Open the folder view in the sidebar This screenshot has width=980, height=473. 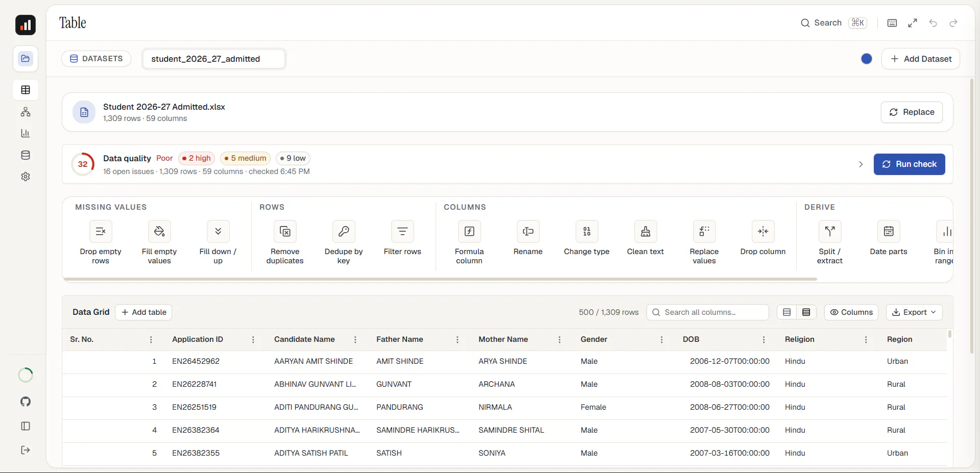(26, 59)
